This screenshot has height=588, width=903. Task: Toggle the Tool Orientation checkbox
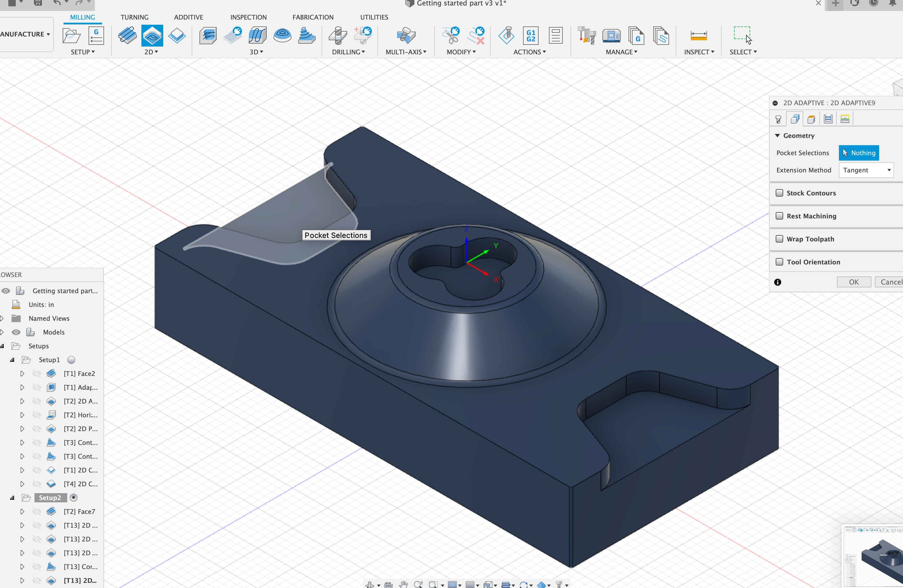[780, 262]
